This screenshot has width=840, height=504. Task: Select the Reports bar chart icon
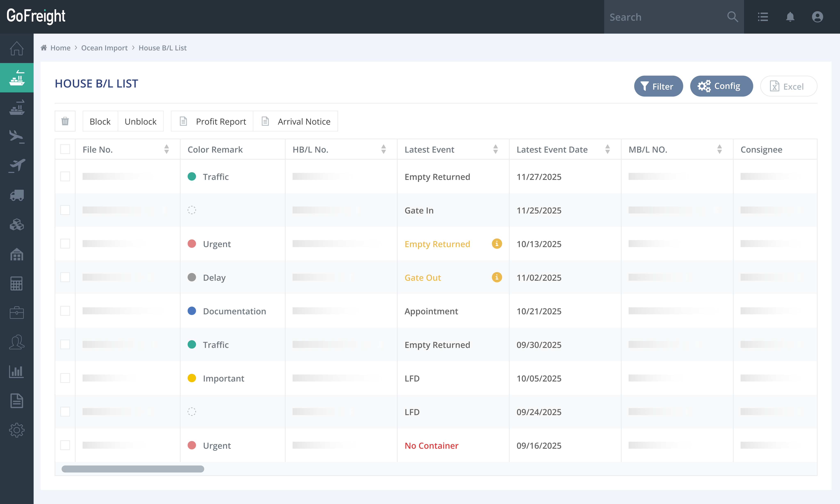point(17,371)
